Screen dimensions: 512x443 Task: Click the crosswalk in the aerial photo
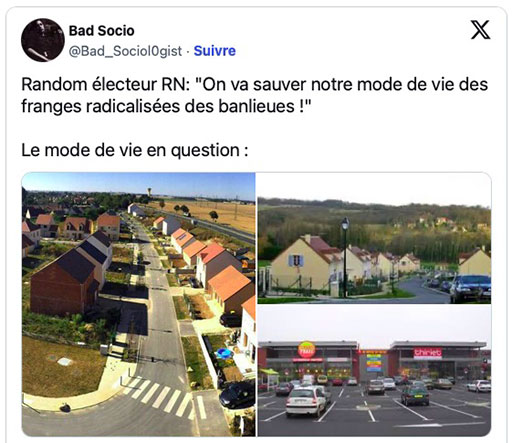[164, 396]
